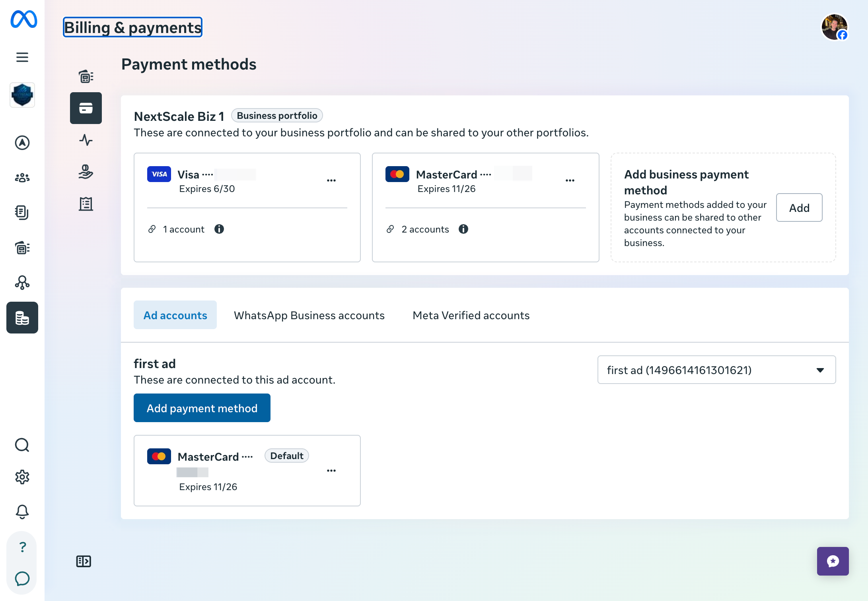868x601 pixels.
Task: Click the Default badge on MasterCard
Action: tap(287, 456)
